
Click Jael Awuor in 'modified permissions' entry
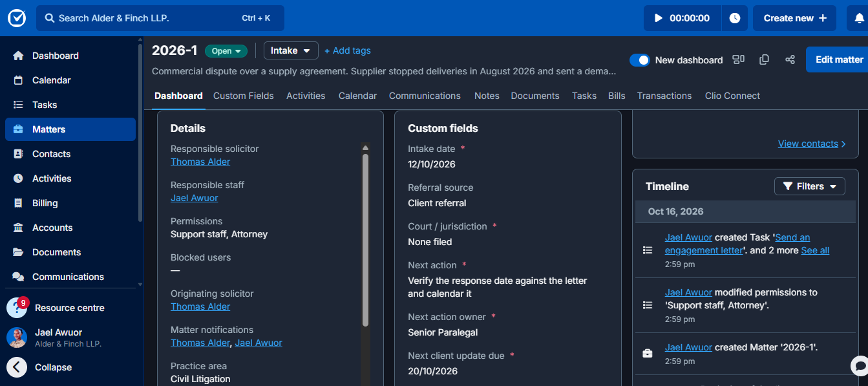(x=688, y=292)
